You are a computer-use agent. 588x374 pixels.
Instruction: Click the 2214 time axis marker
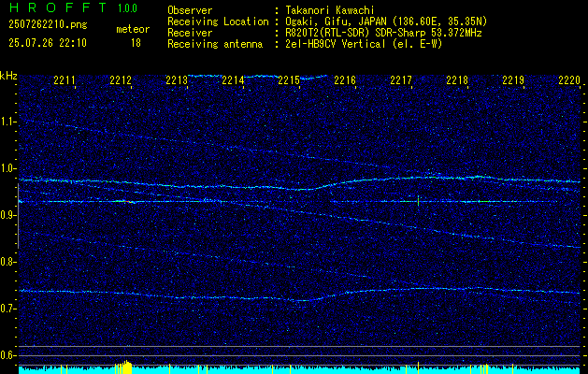click(x=233, y=80)
